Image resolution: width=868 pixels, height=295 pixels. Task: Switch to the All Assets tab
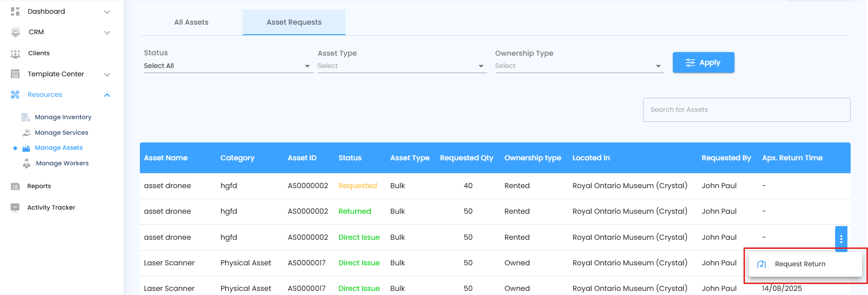point(191,22)
